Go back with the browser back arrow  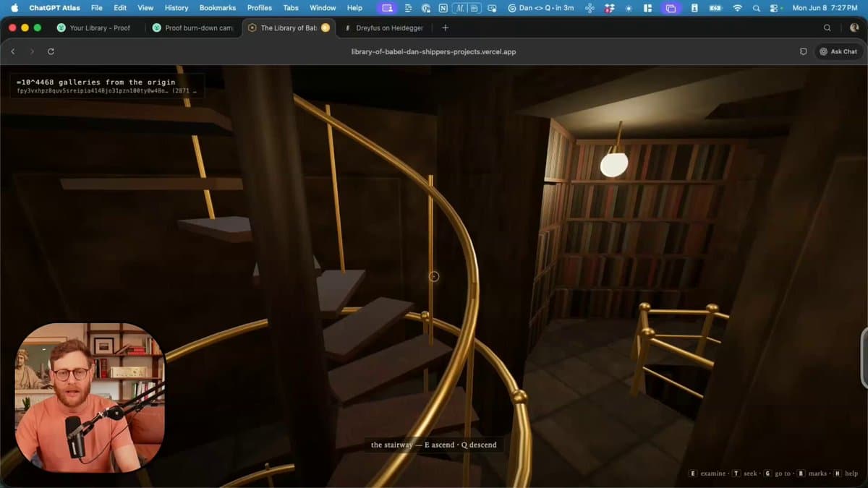(13, 52)
